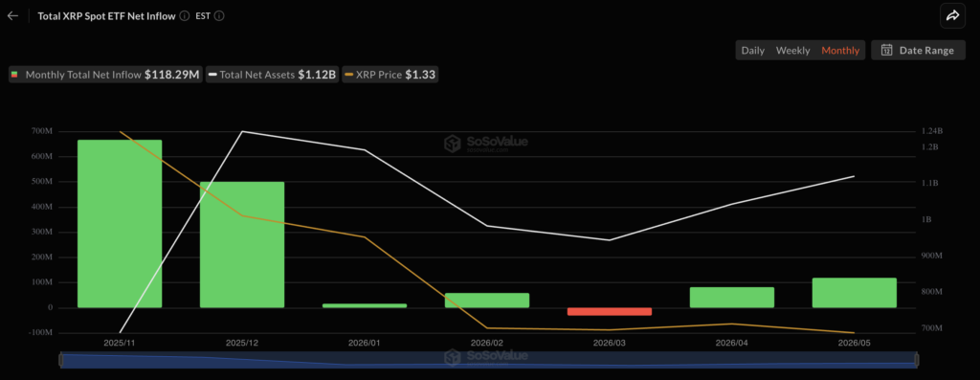Toggle the Monthly Total Net Inflow legend
980x380 pixels.
click(x=105, y=75)
